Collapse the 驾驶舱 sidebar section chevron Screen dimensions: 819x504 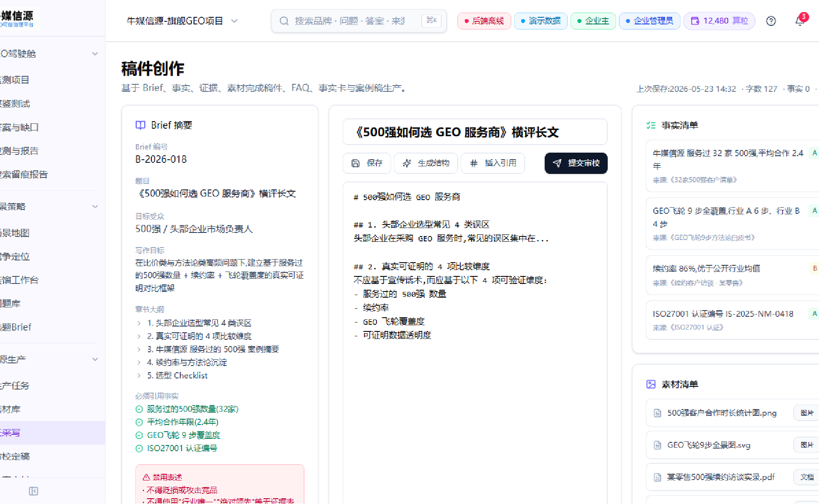coord(95,54)
